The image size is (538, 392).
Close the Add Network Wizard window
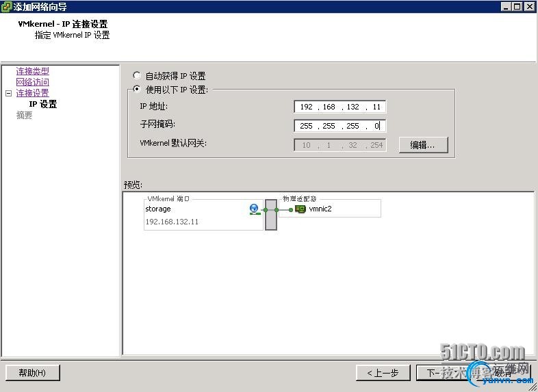click(529, 7)
